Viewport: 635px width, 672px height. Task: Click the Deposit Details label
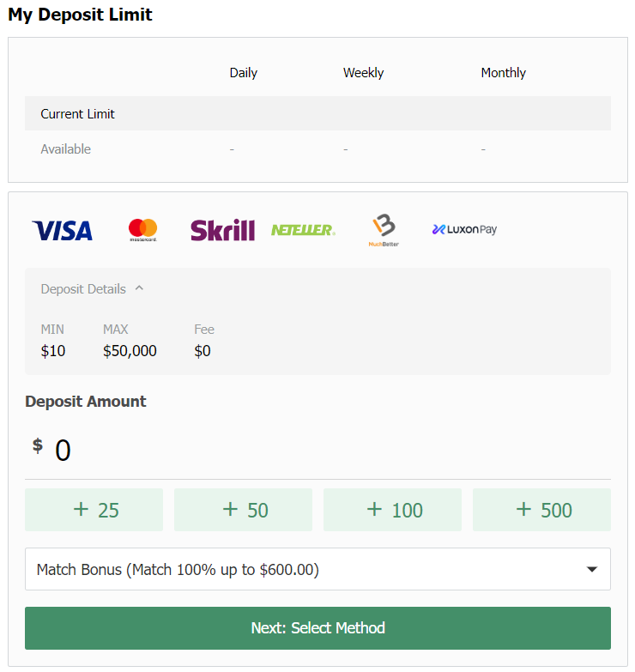coord(83,289)
